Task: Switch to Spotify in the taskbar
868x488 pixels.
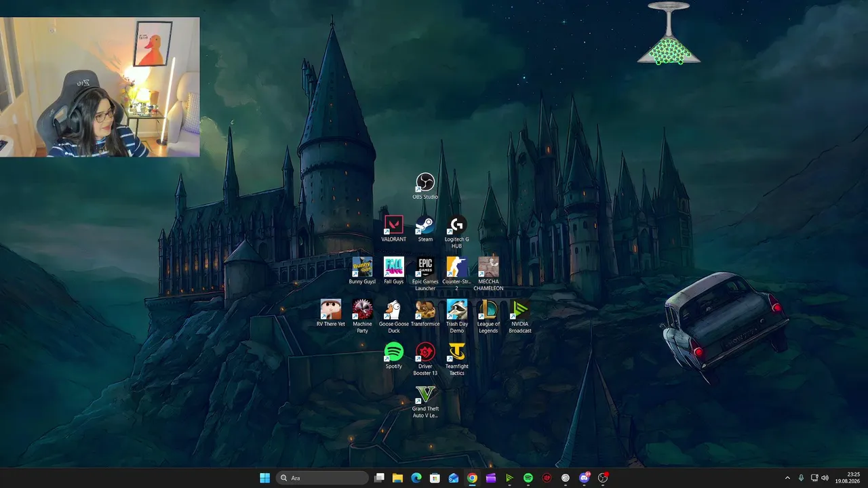Action: pyautogui.click(x=528, y=478)
